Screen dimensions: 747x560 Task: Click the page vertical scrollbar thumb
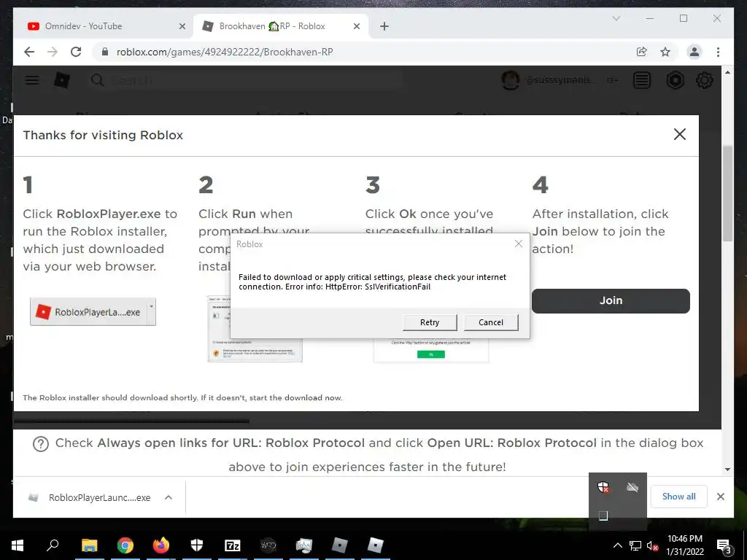pos(727,192)
